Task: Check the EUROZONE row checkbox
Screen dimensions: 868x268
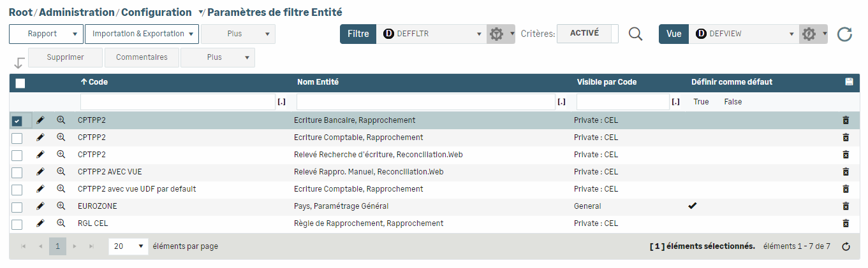Action: tap(17, 207)
